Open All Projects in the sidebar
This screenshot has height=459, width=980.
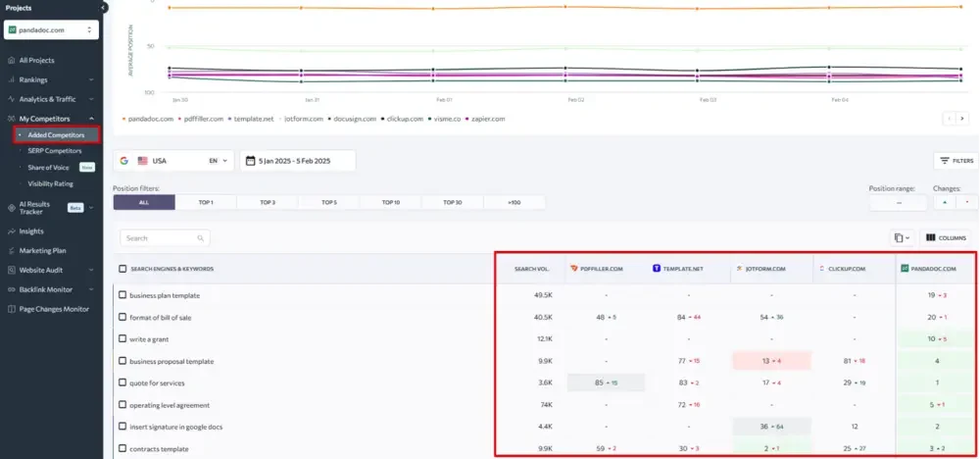click(x=36, y=61)
